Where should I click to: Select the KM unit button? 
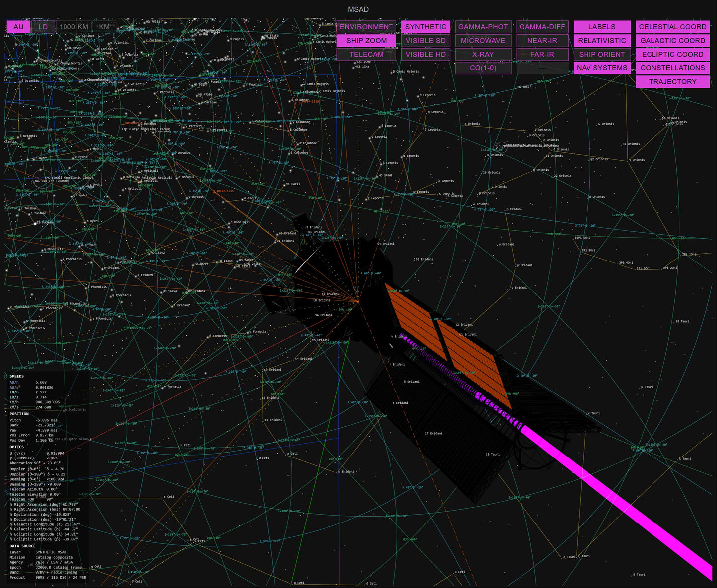click(104, 27)
